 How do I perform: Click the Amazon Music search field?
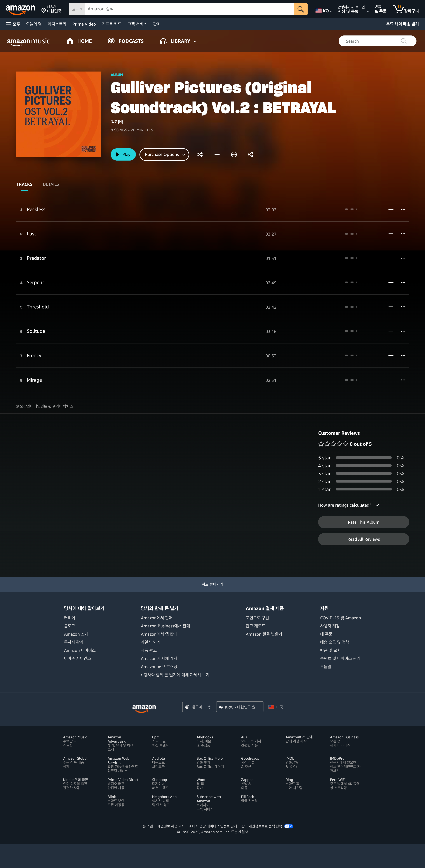click(x=377, y=41)
